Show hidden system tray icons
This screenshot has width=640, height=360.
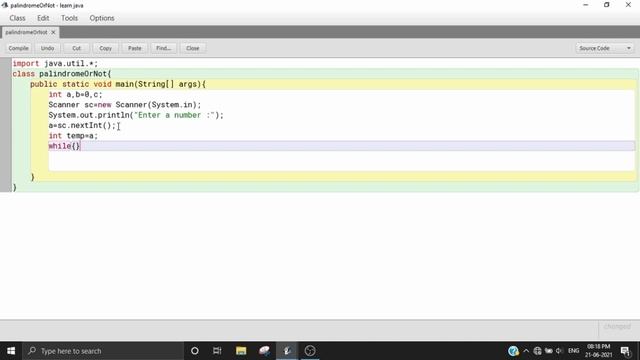tap(526, 351)
